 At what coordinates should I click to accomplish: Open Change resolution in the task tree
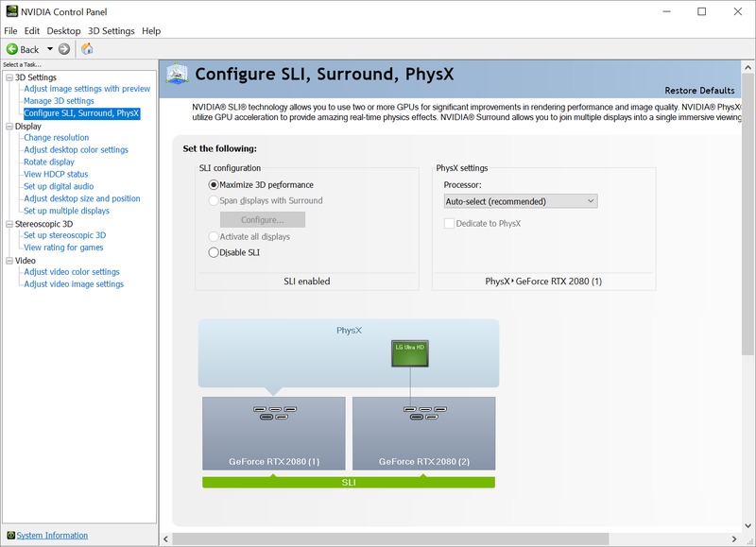click(x=56, y=138)
